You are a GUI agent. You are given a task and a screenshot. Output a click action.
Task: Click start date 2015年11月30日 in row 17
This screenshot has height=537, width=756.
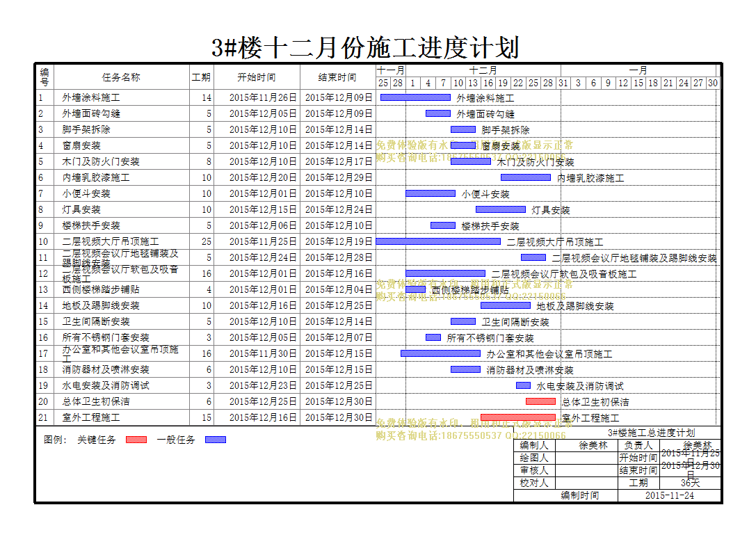tap(263, 353)
